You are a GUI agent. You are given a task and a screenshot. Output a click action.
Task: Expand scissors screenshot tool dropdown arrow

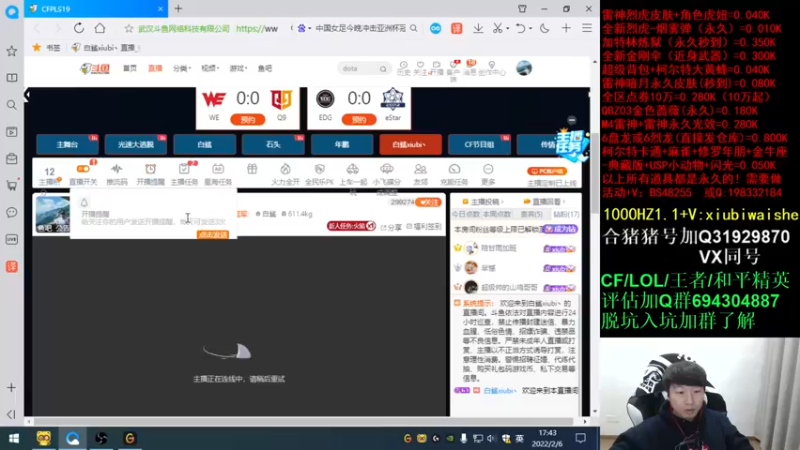point(507,29)
